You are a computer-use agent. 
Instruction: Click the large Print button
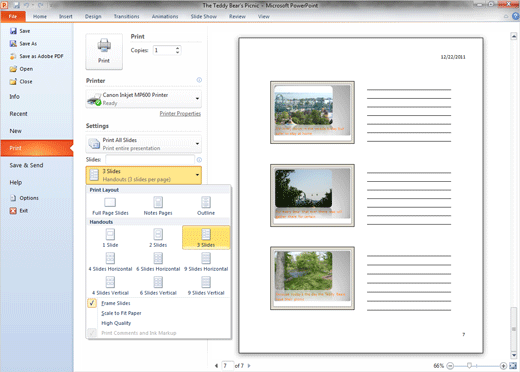(104, 51)
